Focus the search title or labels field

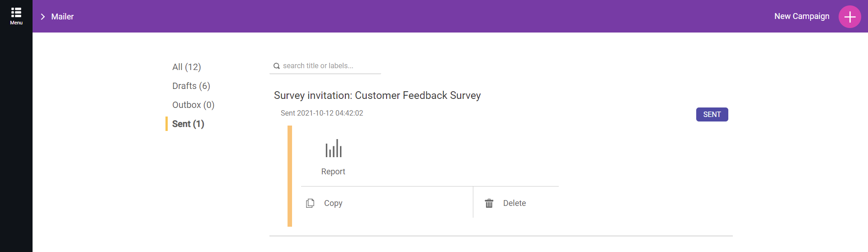(325, 66)
